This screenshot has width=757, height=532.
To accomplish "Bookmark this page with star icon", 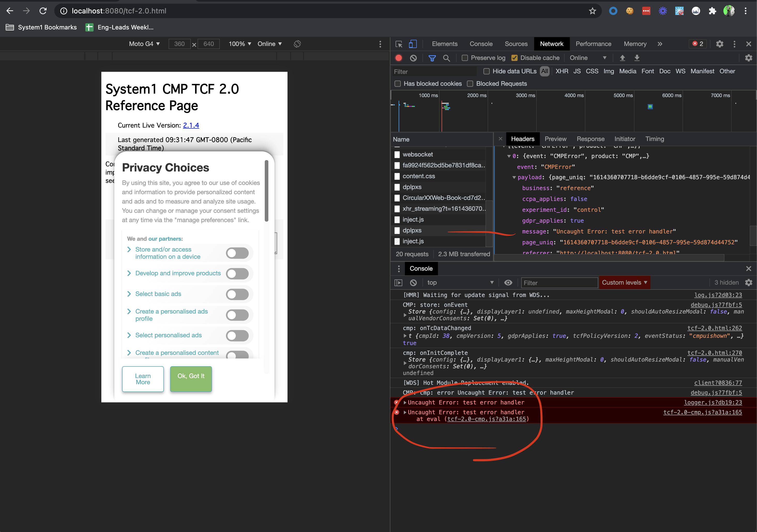I will pos(592,11).
